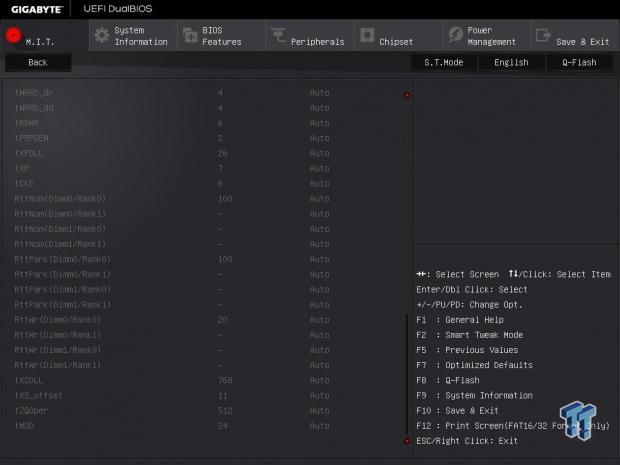Select the RttPark(Dimm1/Rank0) row label
This screenshot has height=465, width=620.
coord(62,289)
